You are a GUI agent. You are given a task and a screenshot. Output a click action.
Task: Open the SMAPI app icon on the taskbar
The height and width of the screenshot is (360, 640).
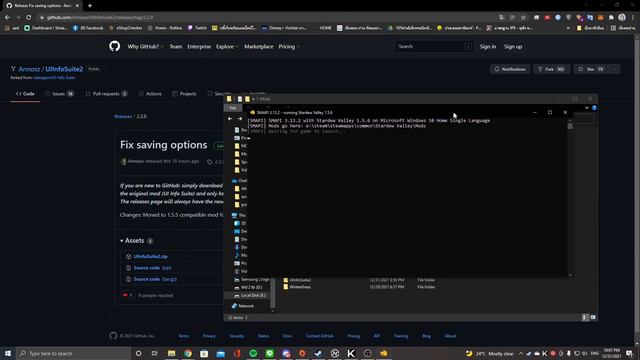tap(384, 353)
